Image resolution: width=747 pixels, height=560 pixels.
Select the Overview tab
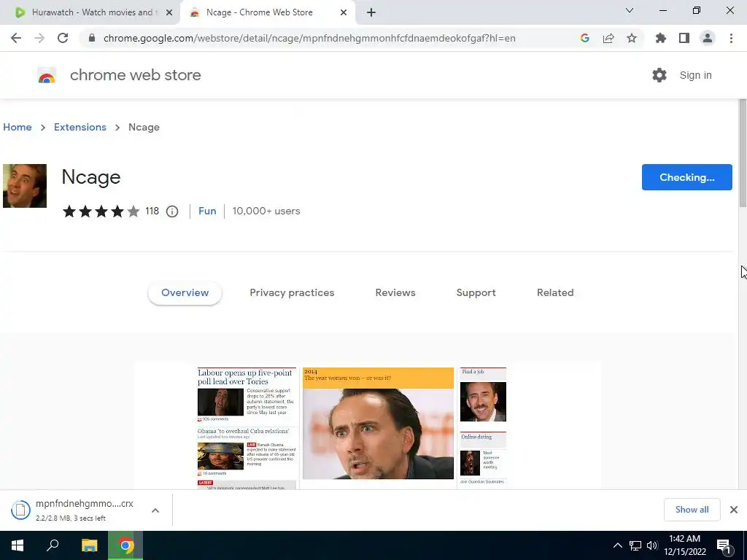[x=185, y=293]
